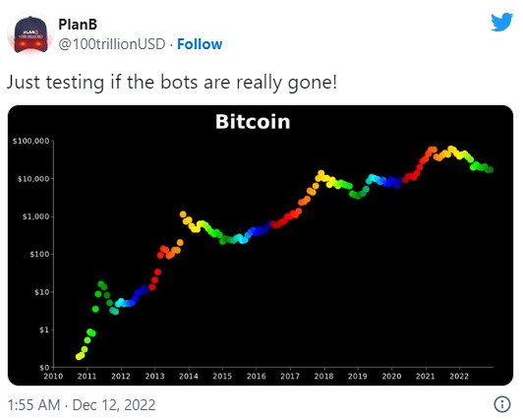The height and width of the screenshot is (420, 523).
Task: Click the 2020 x-axis year label
Action: (391, 377)
